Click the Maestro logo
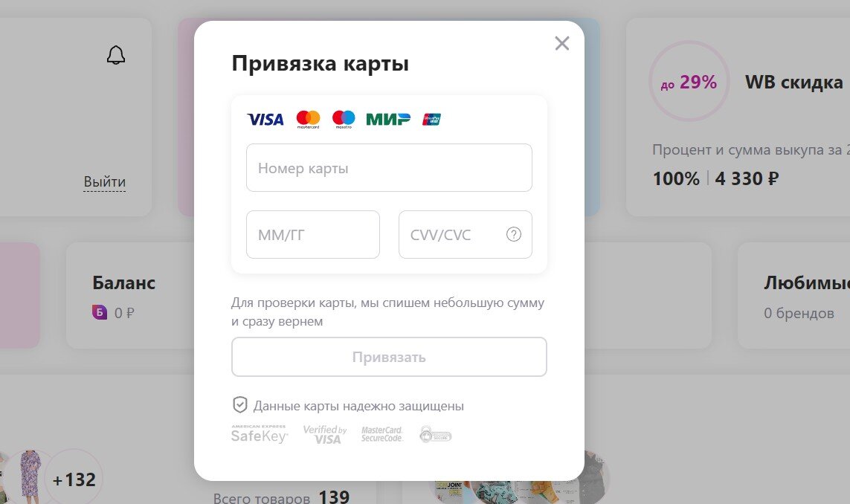Image resolution: width=850 pixels, height=504 pixels. pyautogui.click(x=344, y=119)
